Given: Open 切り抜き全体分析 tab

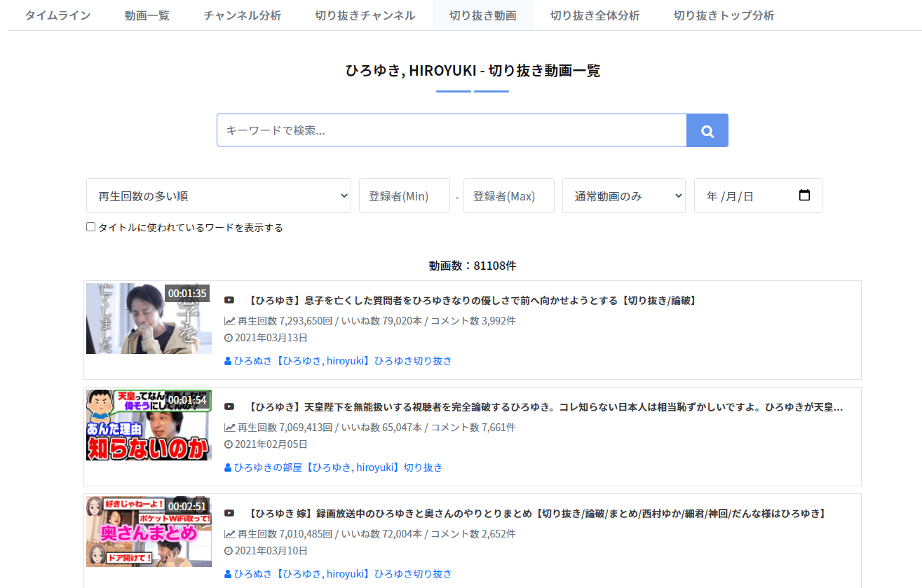Looking at the screenshot, I should (x=595, y=15).
